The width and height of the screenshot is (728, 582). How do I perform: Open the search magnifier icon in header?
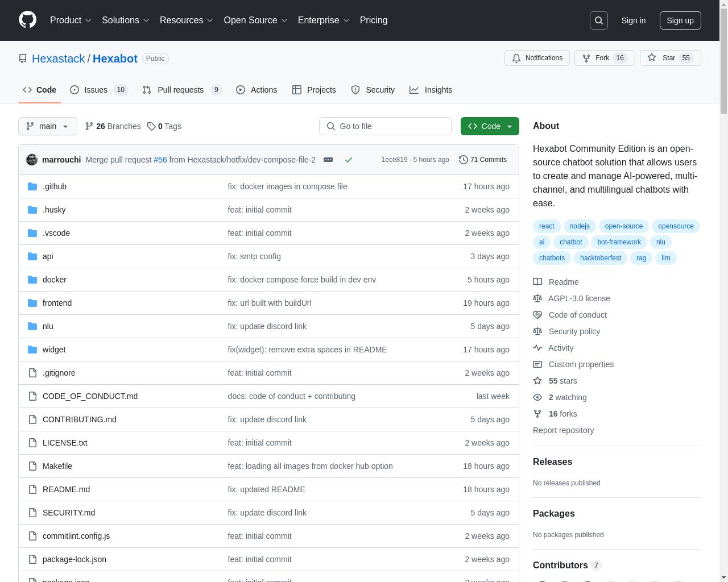(x=599, y=20)
